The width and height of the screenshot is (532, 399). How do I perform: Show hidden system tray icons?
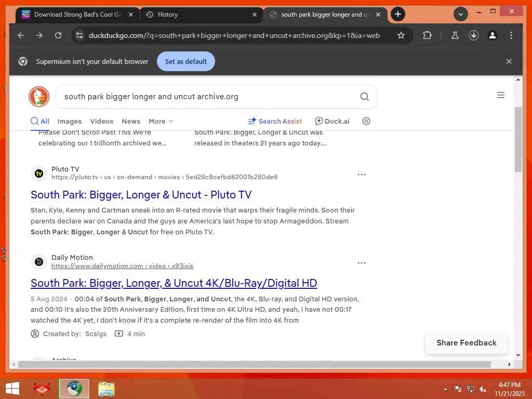click(445, 389)
